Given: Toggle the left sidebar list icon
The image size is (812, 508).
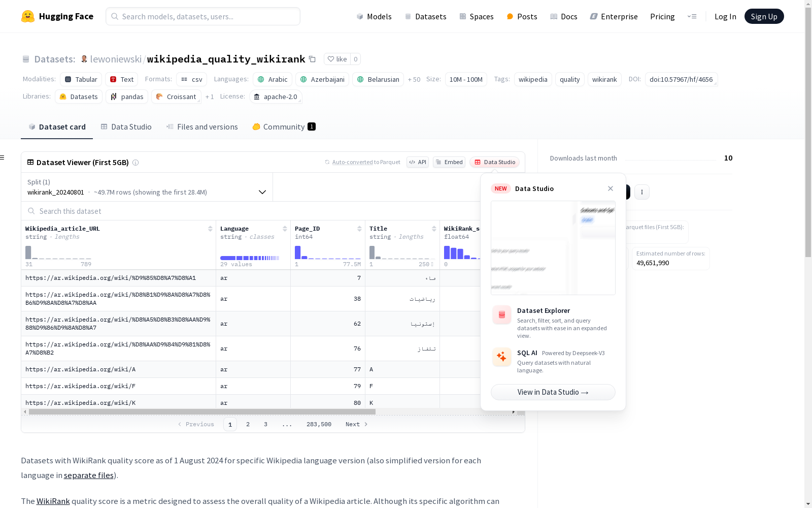Looking at the screenshot, I should pyautogui.click(x=3, y=157).
